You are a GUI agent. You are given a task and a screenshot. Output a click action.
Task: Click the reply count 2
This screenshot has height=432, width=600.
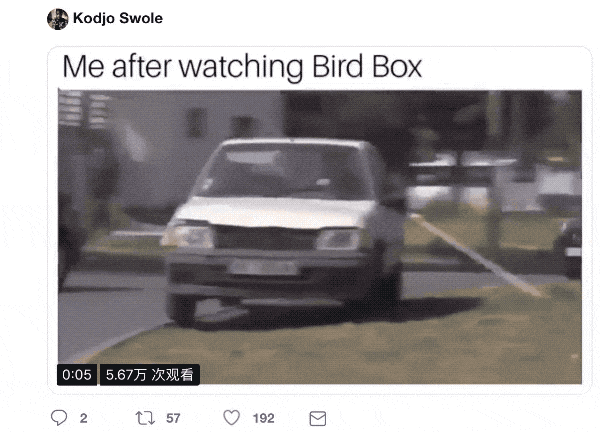tap(83, 418)
